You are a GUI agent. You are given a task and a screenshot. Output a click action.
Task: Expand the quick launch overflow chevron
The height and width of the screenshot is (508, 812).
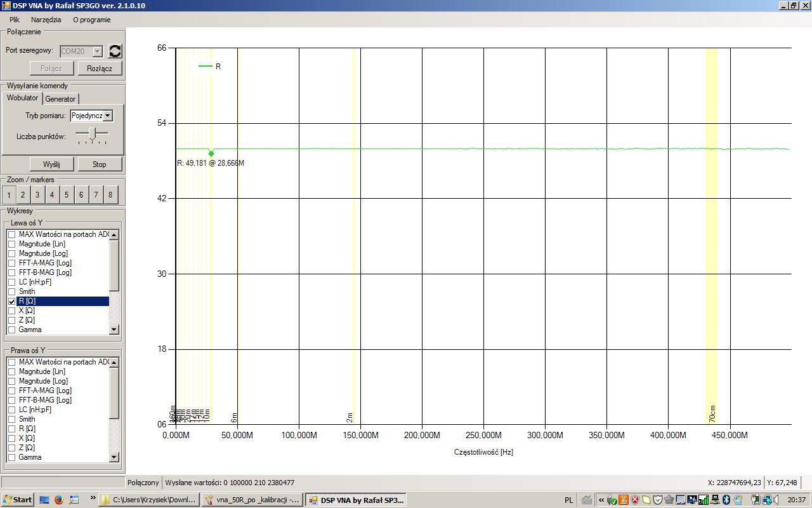click(x=93, y=498)
